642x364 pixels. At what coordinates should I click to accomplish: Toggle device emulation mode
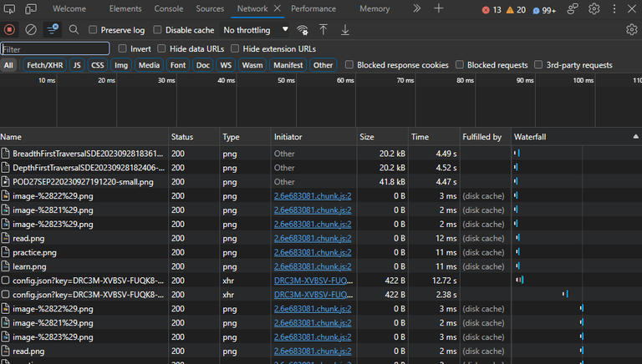[x=31, y=8]
